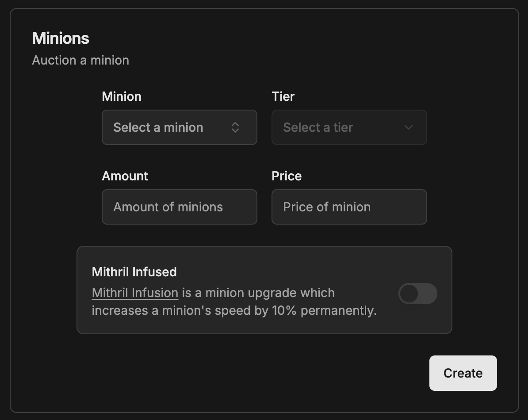Open the 'Select a minion' combo box
This screenshot has height=420, width=528.
(x=179, y=127)
